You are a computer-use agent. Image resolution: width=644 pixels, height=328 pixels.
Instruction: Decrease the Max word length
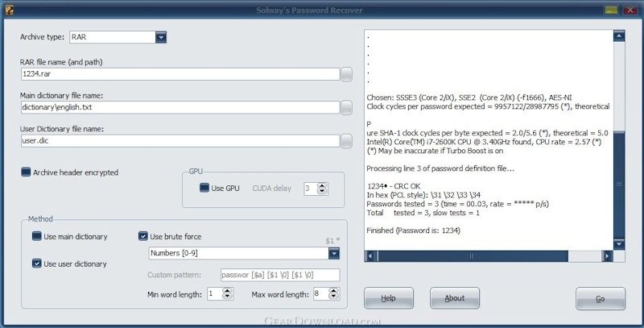[334, 297]
